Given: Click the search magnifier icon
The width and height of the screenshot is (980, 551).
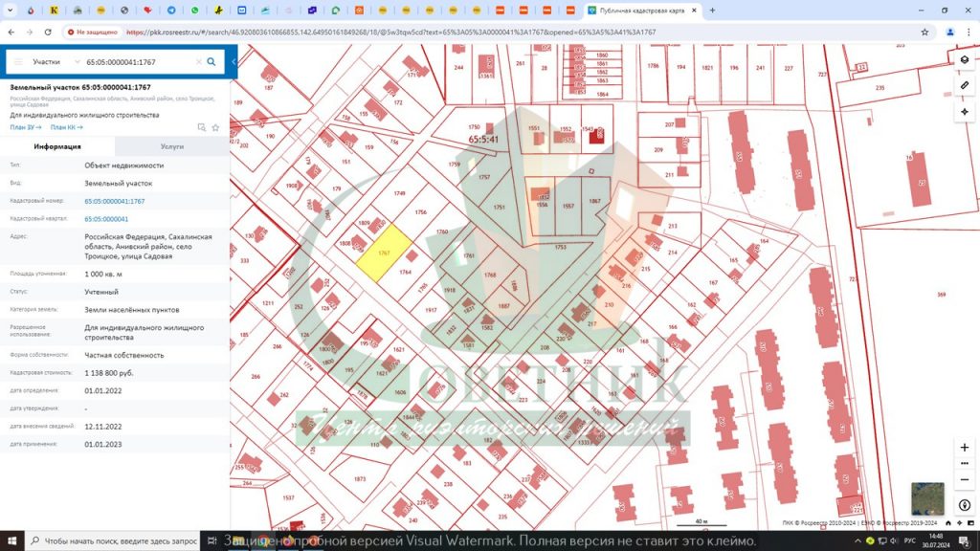Looking at the screenshot, I should click(212, 62).
